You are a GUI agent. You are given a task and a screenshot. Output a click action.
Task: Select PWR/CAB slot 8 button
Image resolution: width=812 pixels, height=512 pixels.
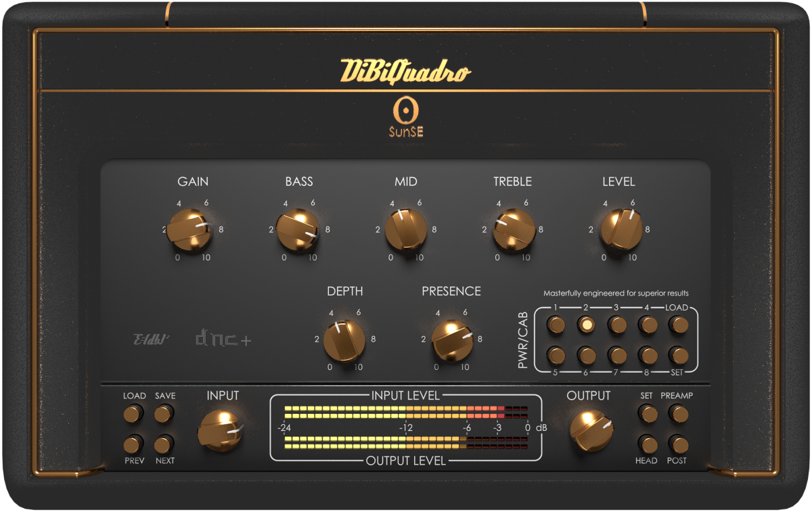coord(648,355)
